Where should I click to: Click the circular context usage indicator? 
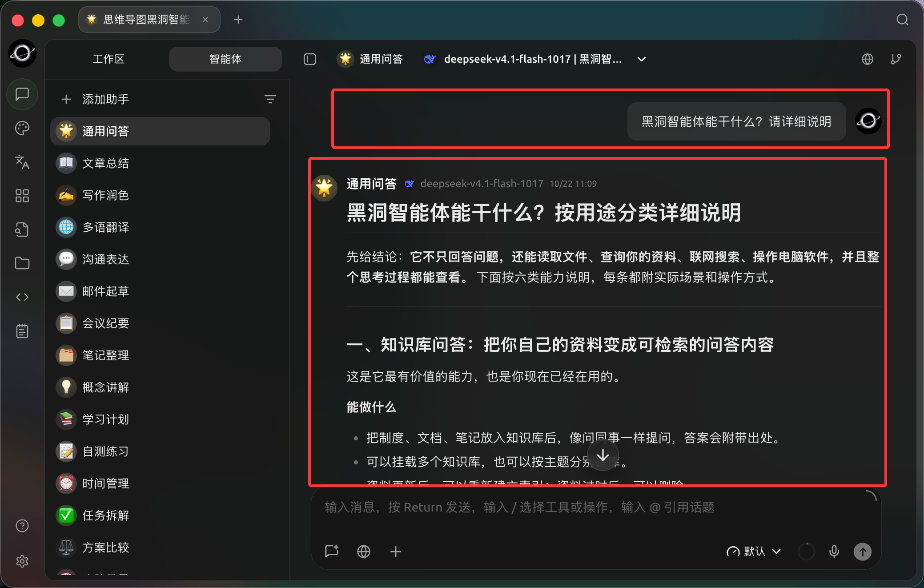pos(806,552)
